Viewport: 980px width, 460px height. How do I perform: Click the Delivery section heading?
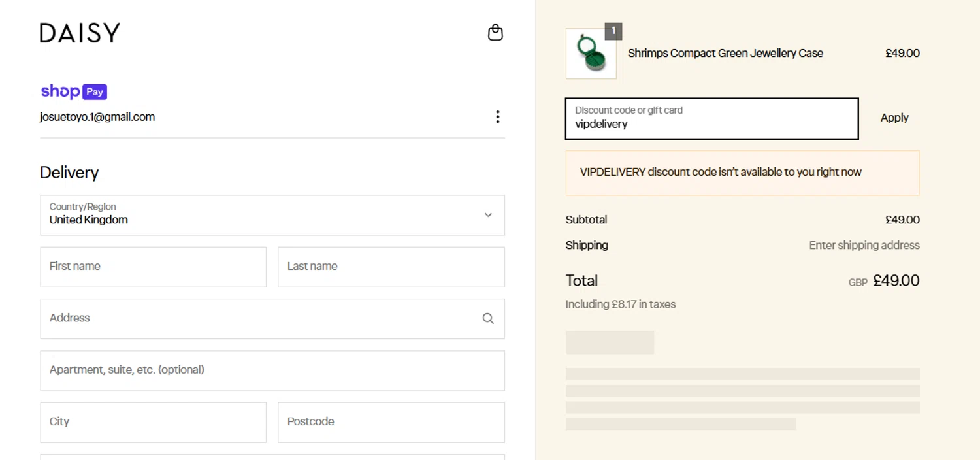tap(69, 172)
